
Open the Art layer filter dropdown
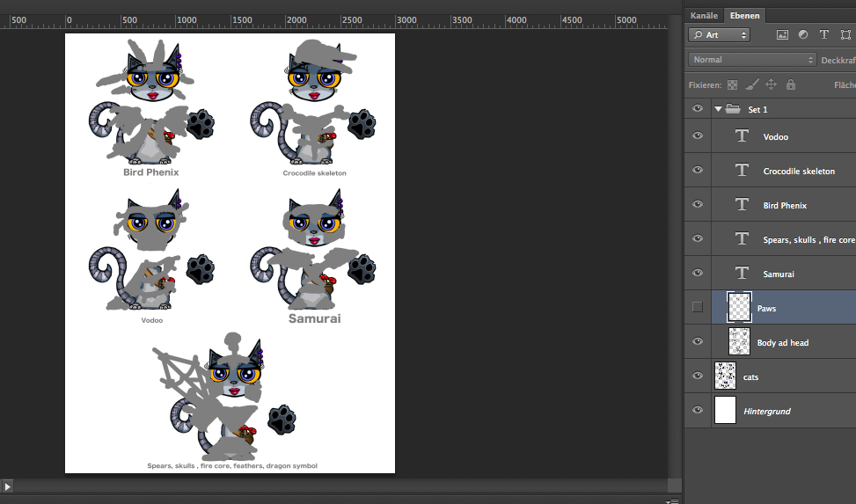click(x=720, y=35)
